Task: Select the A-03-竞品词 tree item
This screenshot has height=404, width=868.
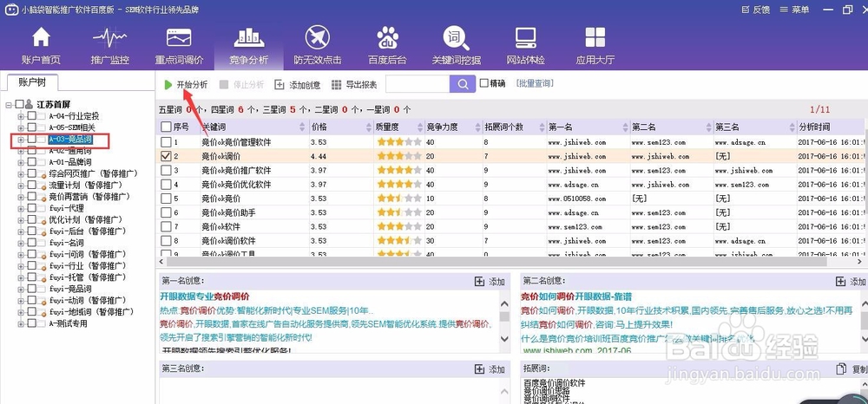Action: [x=69, y=140]
